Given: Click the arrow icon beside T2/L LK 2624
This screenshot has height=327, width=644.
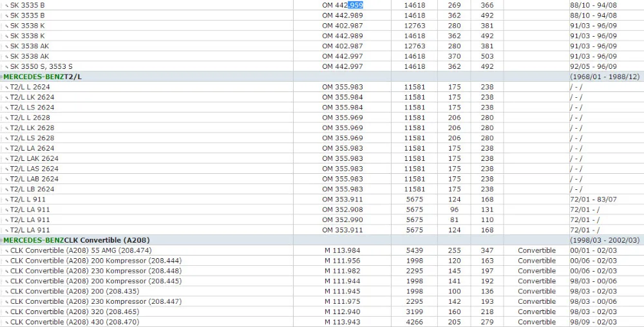Looking at the screenshot, I should tap(6, 98).
